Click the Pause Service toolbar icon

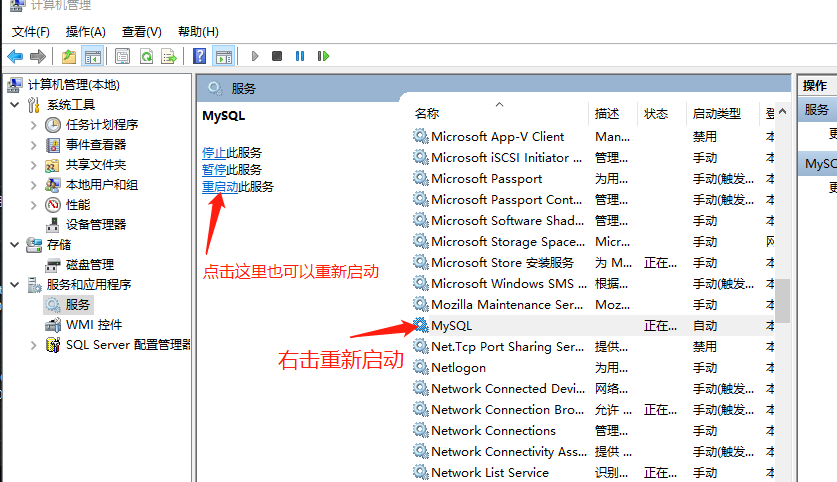point(300,56)
